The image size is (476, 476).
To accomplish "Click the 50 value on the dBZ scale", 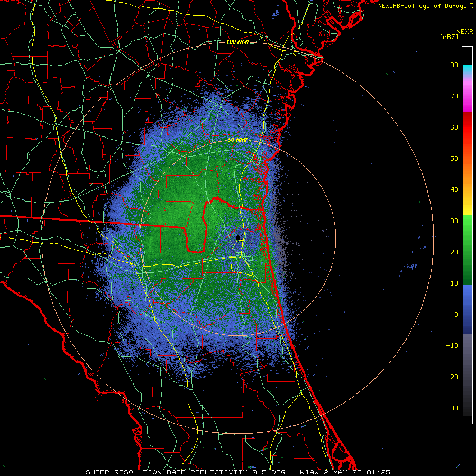I will [x=454, y=159].
